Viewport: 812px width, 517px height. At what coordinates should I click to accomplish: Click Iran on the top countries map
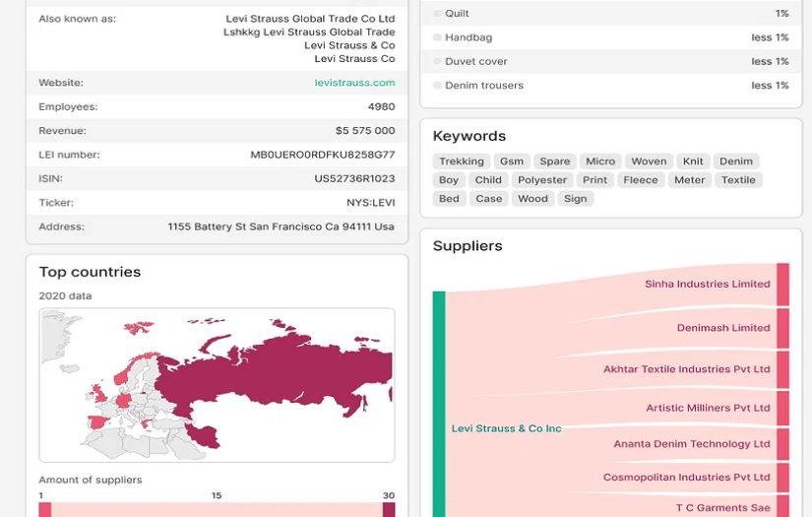[x=205, y=436]
